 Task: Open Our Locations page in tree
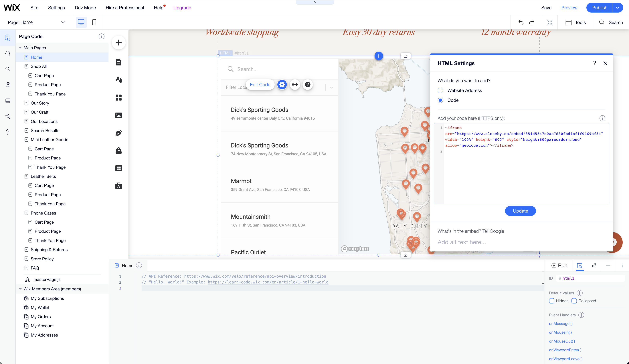pos(44,121)
